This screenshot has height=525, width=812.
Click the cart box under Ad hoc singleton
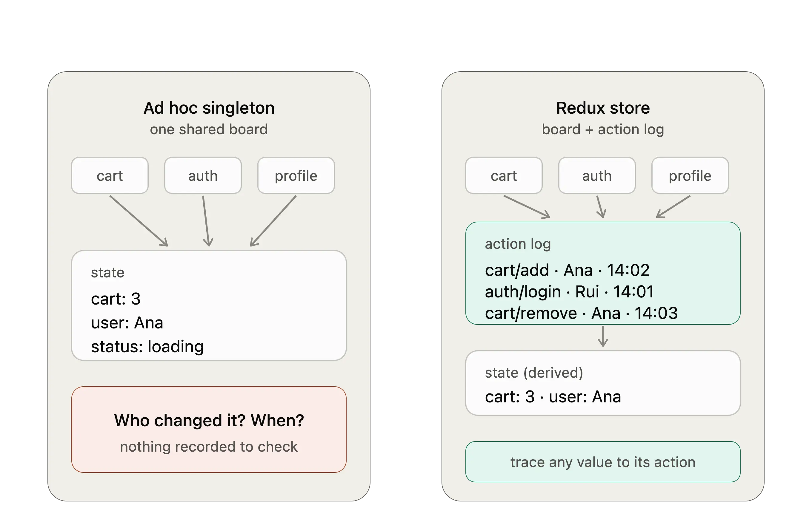[110, 176]
